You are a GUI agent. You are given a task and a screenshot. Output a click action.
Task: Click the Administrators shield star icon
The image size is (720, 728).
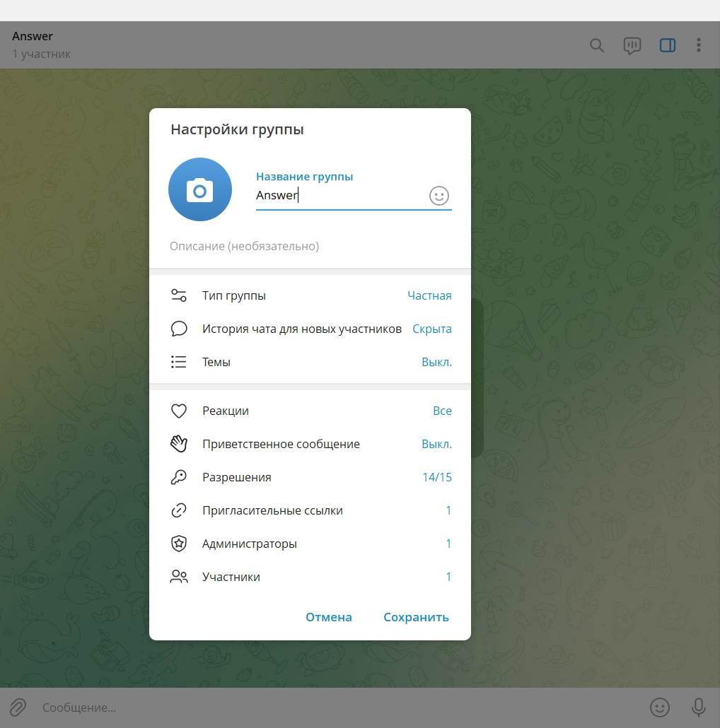[x=179, y=544]
